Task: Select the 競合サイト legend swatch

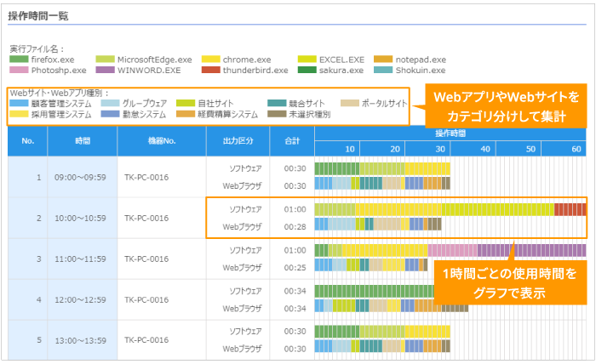Action: click(x=277, y=103)
